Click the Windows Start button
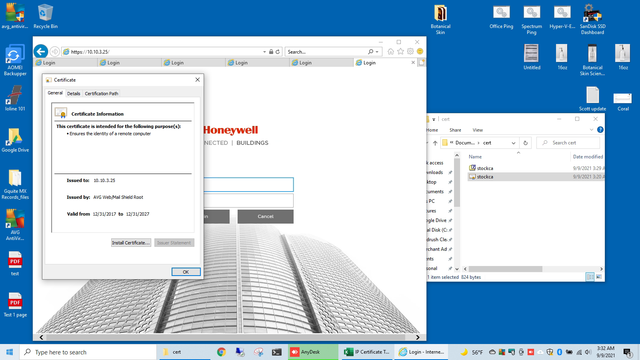This screenshot has width=640, height=360. click(9, 352)
